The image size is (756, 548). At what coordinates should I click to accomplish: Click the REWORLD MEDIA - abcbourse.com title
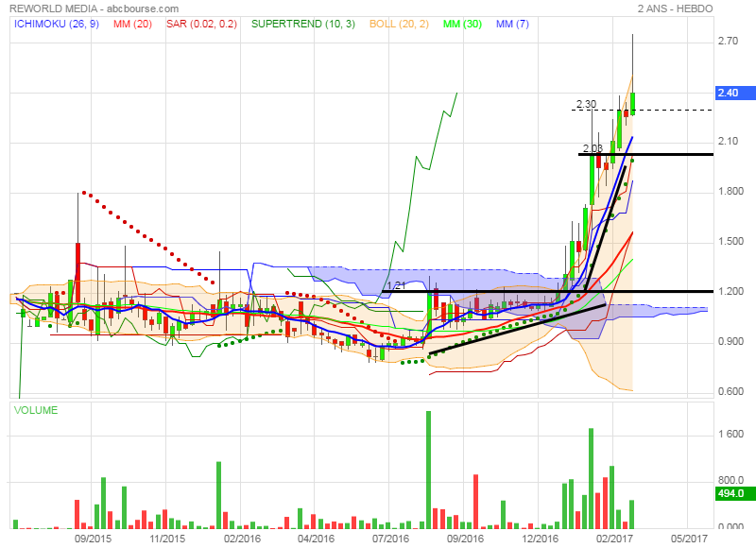(x=94, y=9)
